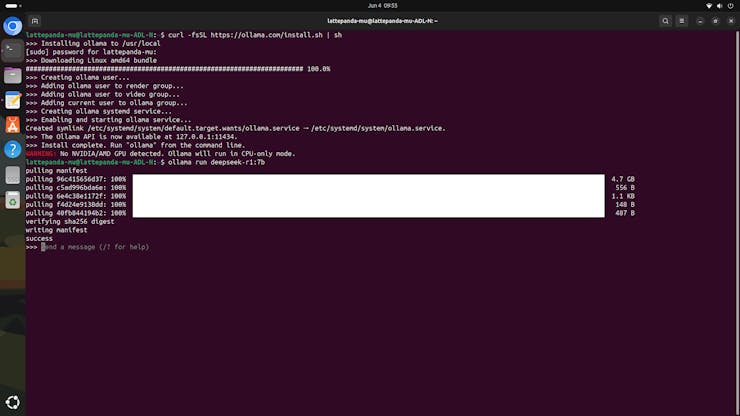740x416 pixels.
Task: Click the API address 127.0.0.1:11434 line
Action: pos(131,136)
